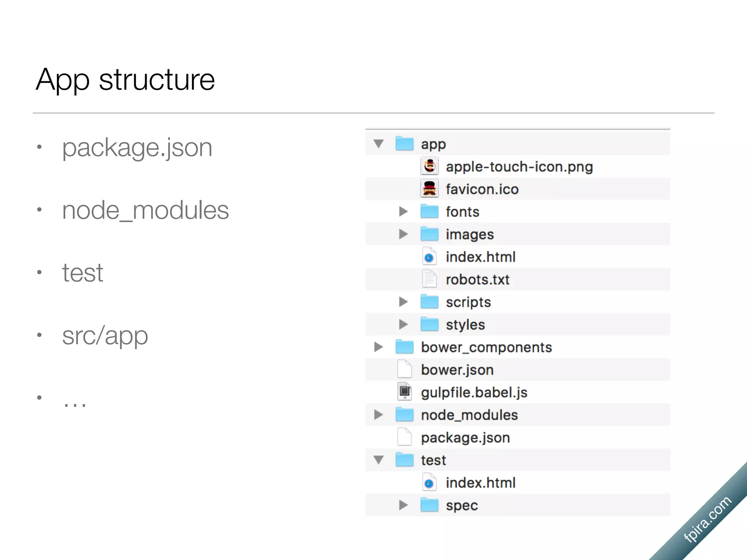Click the bower.json blank file icon
Viewport: 747px width, 560px height.
coord(405,369)
